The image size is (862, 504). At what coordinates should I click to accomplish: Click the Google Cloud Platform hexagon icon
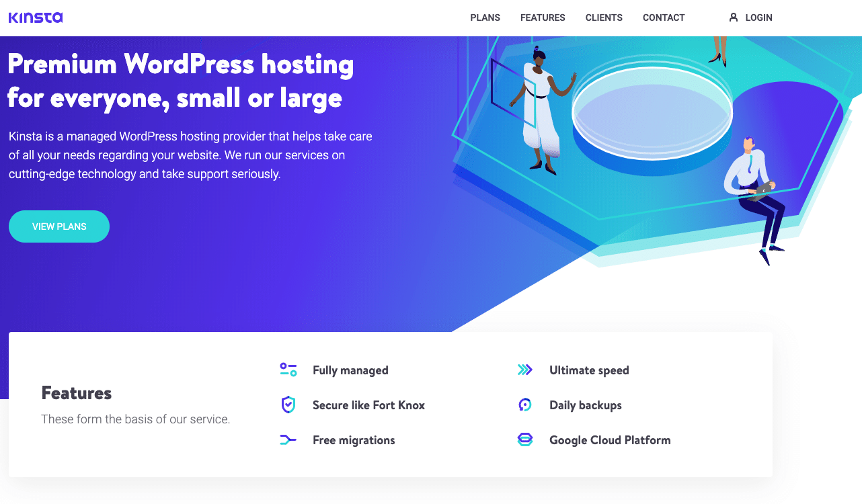[525, 440]
